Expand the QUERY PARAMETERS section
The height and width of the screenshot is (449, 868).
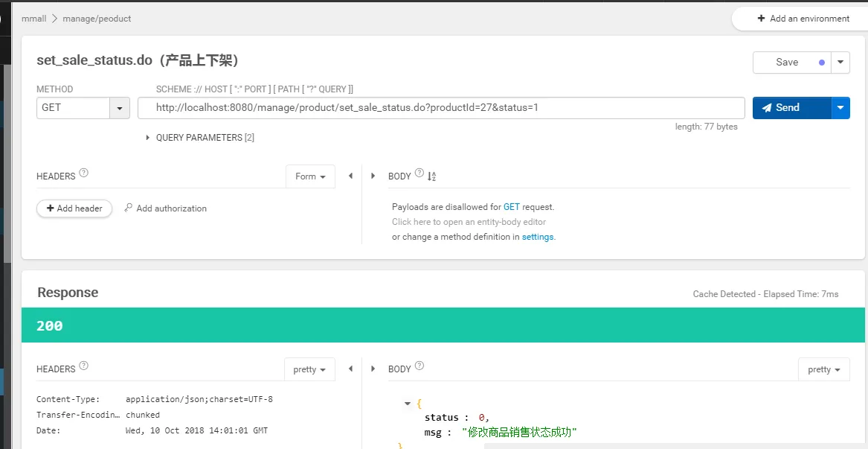200,138
